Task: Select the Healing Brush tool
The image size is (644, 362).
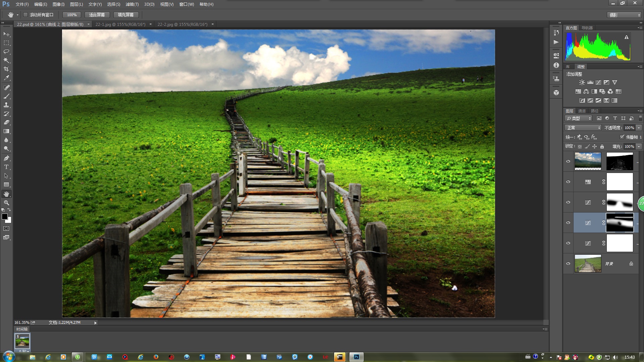Action: [6, 87]
